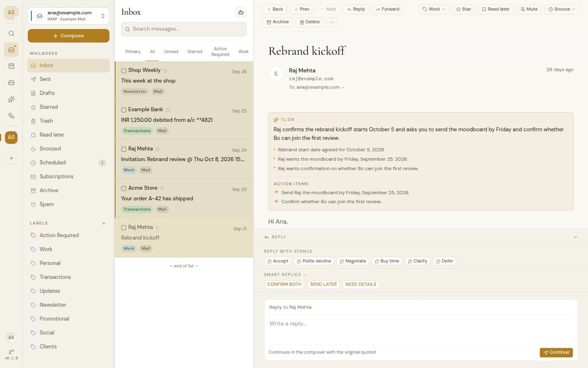Select the Shop Weekly message checkbox

click(124, 71)
